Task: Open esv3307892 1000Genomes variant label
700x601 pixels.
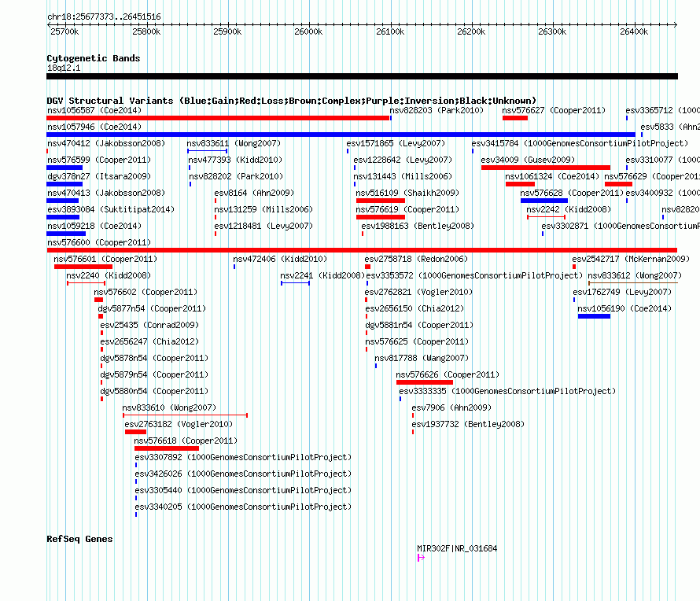Action: click(243, 457)
